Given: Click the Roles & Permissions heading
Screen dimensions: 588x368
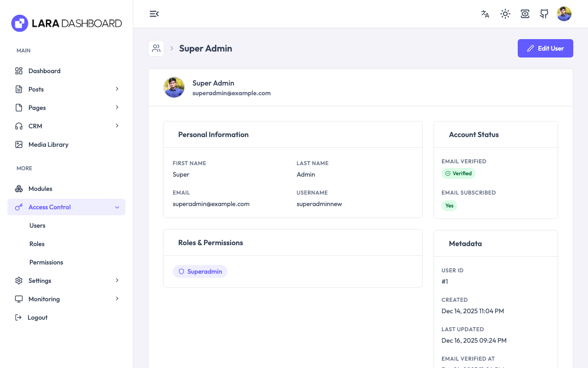Looking at the screenshot, I should click(x=210, y=242).
